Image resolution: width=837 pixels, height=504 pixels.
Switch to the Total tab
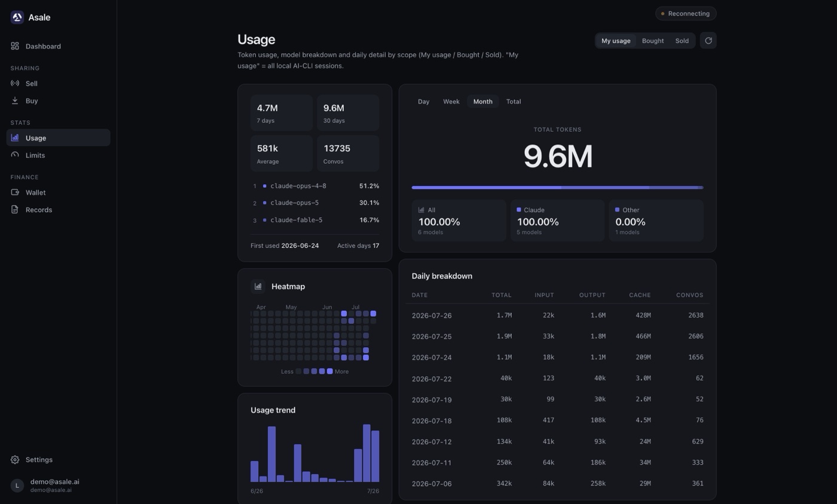click(514, 102)
